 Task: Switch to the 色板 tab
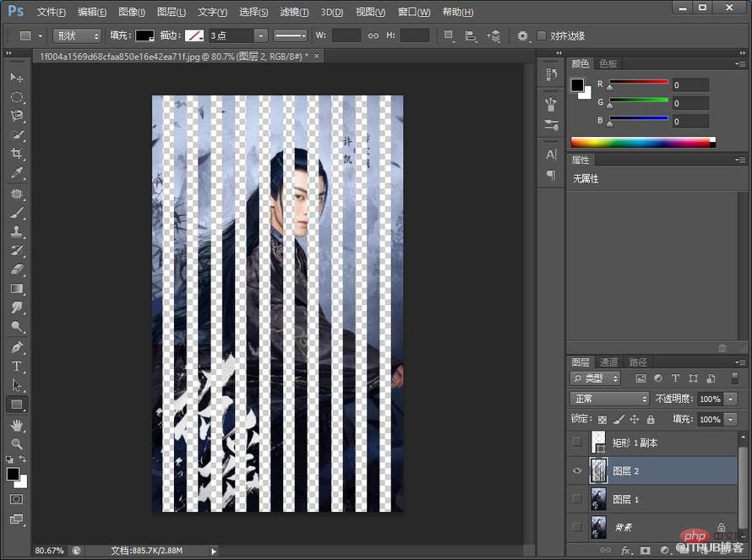(608, 63)
